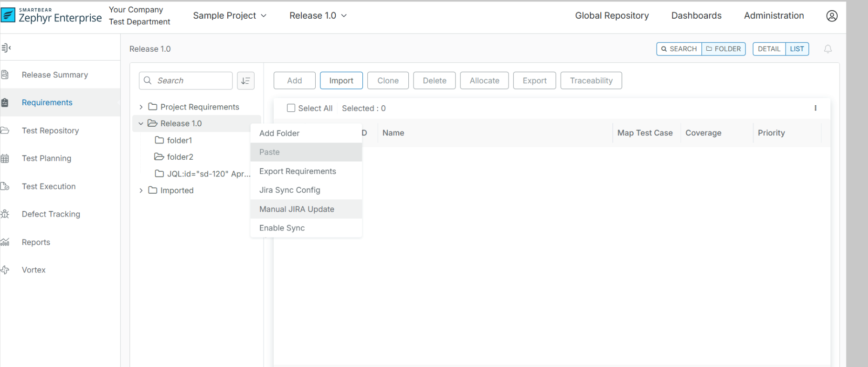Check the Select All checkbox
Viewport: 868px width, 367px height.
coord(291,108)
